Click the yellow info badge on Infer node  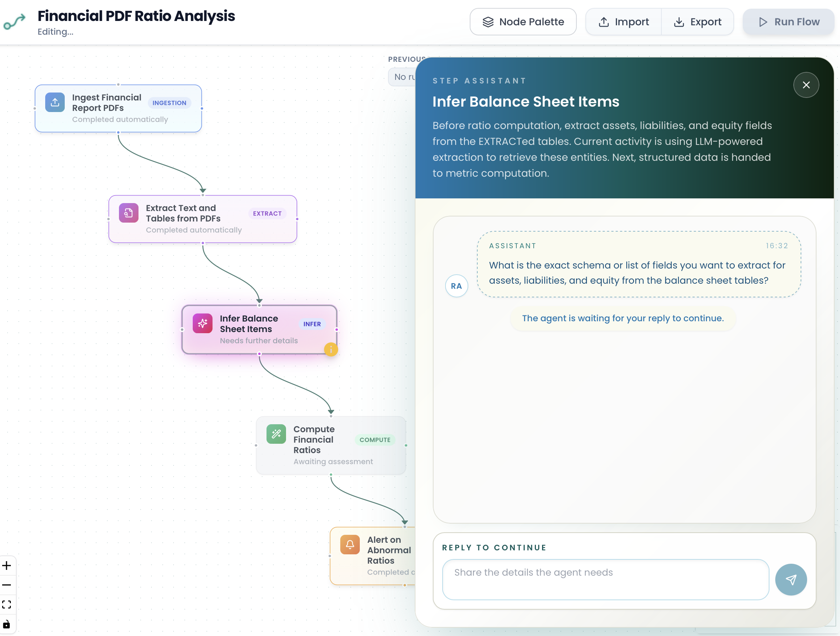point(331,349)
